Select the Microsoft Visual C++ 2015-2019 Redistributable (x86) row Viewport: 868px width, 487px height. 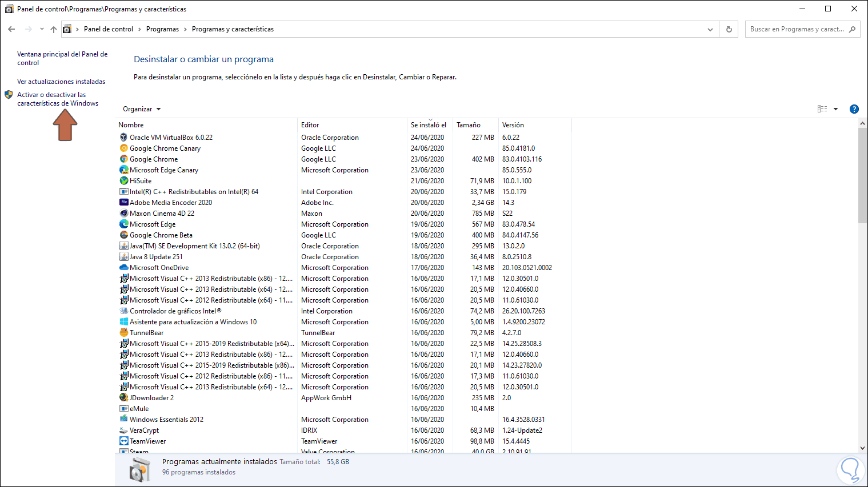pyautogui.click(x=344, y=365)
